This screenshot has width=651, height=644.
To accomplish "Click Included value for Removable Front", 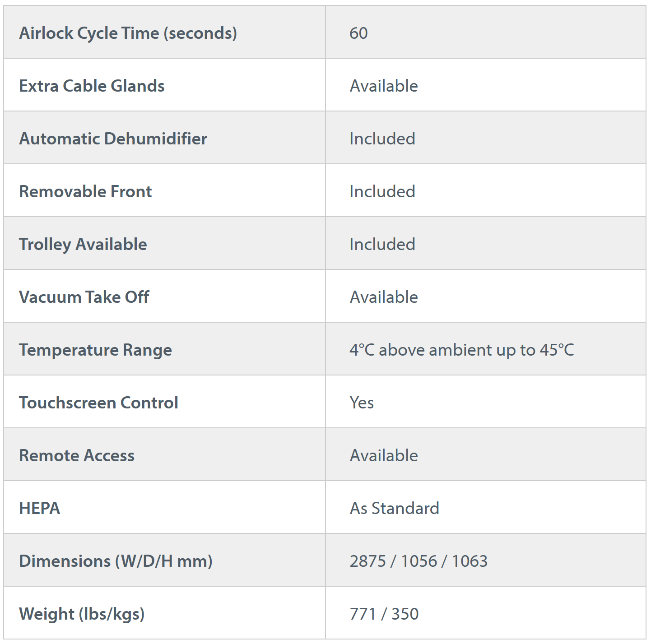I will coord(382,191).
